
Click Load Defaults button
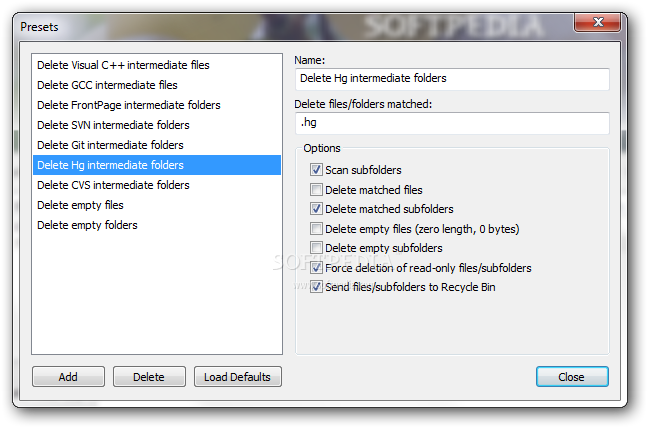point(238,377)
